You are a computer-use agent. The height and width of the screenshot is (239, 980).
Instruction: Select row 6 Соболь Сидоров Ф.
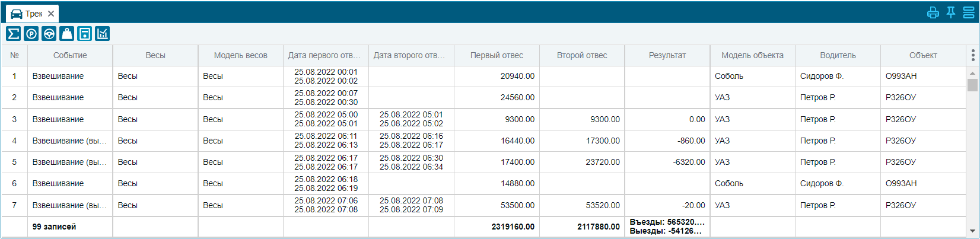(484, 184)
